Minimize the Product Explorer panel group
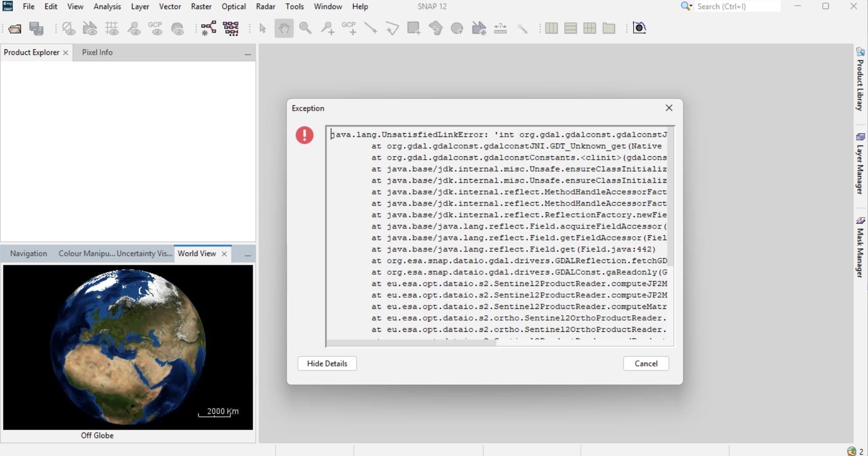868x456 pixels. [248, 53]
